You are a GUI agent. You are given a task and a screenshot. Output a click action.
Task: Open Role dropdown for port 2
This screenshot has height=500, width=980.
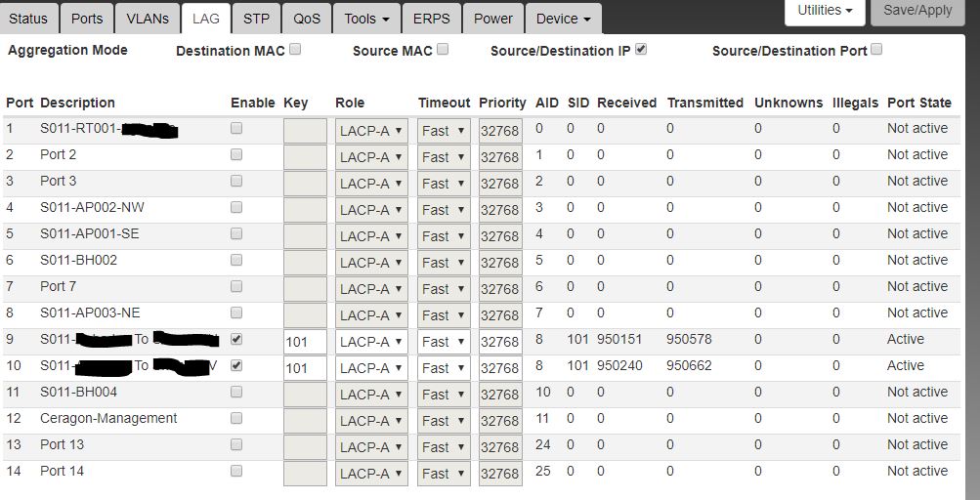click(x=371, y=157)
